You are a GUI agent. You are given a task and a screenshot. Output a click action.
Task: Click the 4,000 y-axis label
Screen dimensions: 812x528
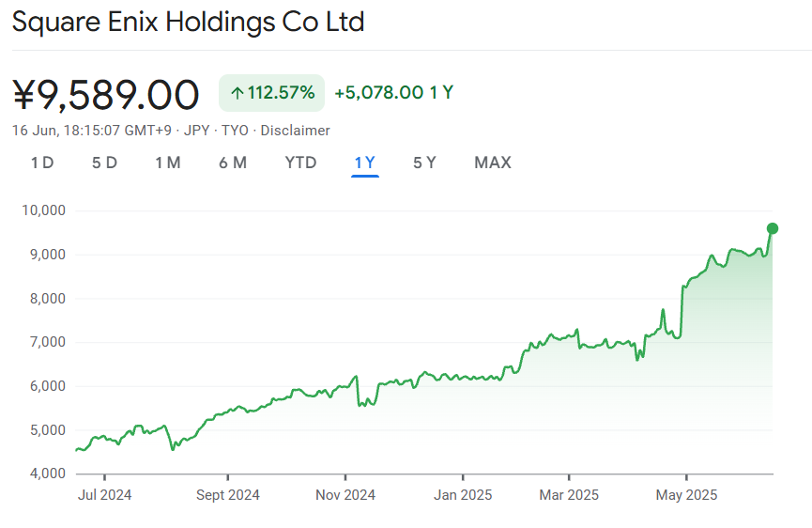click(x=48, y=474)
